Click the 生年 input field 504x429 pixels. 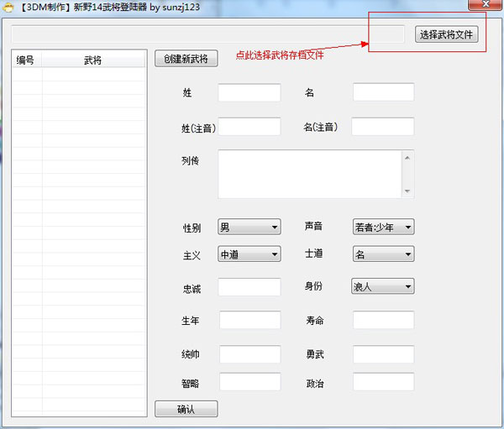tap(250, 320)
